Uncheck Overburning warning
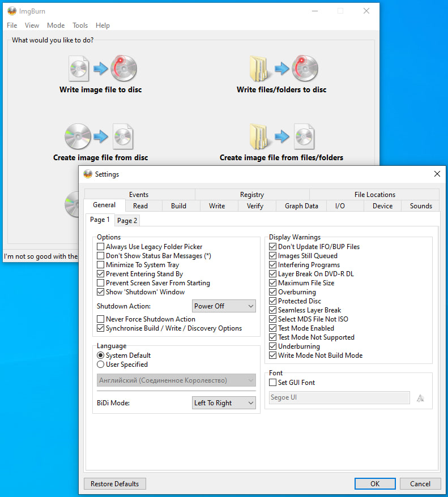Screen dimensions: 448x497 click(272, 292)
